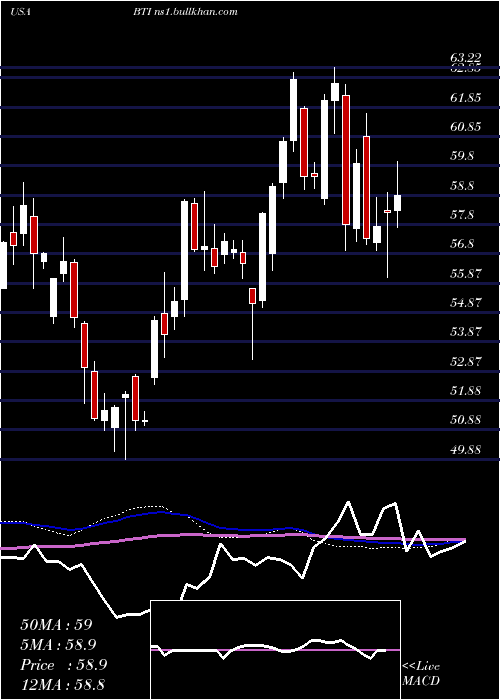Screen dimensions: 500x700
Task: Click the 61.85 price axis label
Action: (466, 97)
